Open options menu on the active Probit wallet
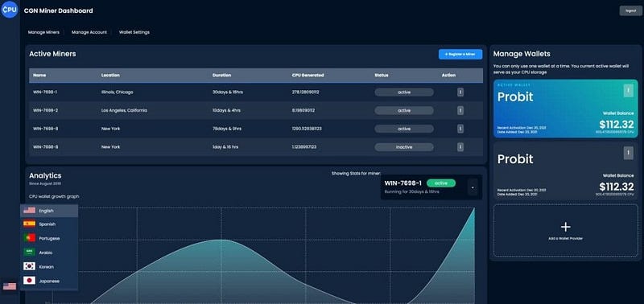644x304 pixels. coord(629,91)
